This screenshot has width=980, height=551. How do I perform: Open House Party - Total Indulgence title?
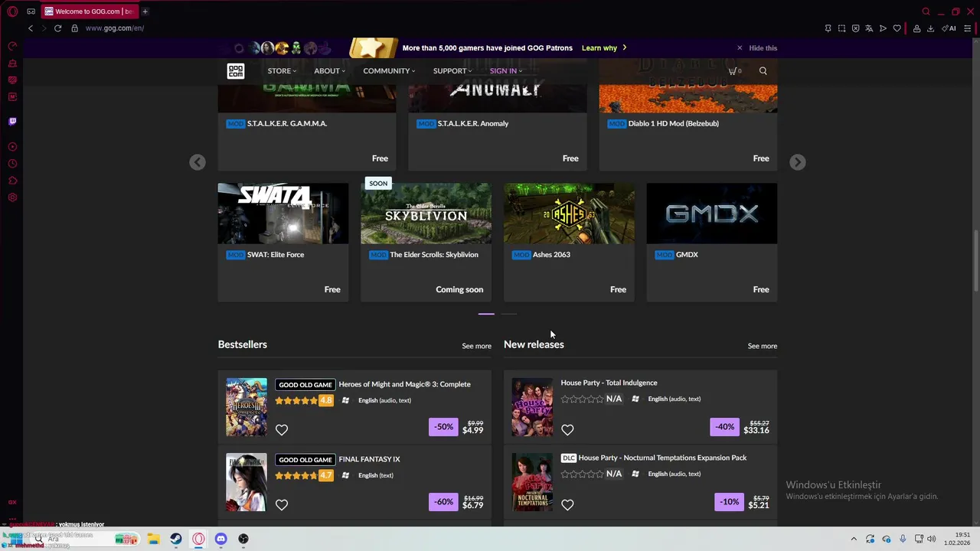[x=609, y=383]
